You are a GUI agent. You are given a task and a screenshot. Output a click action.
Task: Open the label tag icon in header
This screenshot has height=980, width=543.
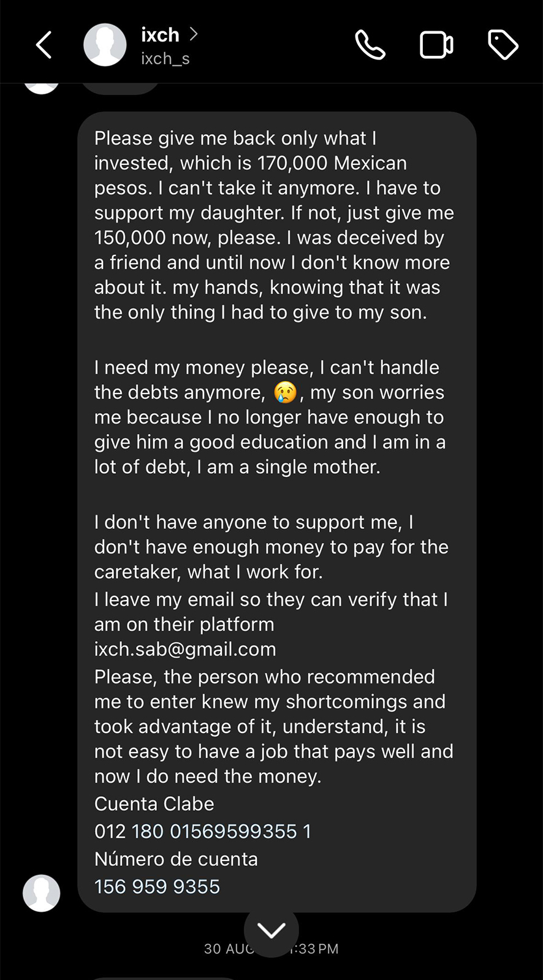[503, 45]
